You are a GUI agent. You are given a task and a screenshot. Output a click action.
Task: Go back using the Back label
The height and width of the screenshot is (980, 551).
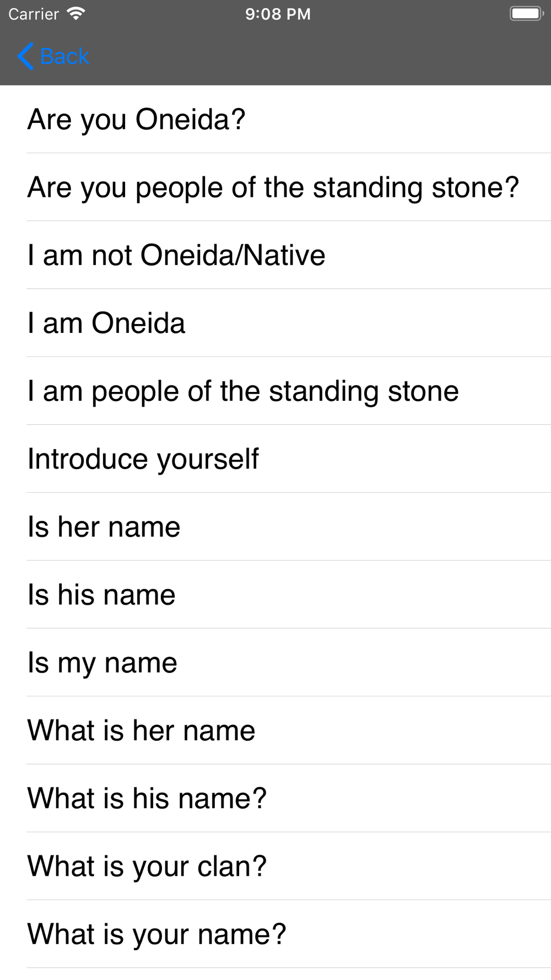[64, 56]
